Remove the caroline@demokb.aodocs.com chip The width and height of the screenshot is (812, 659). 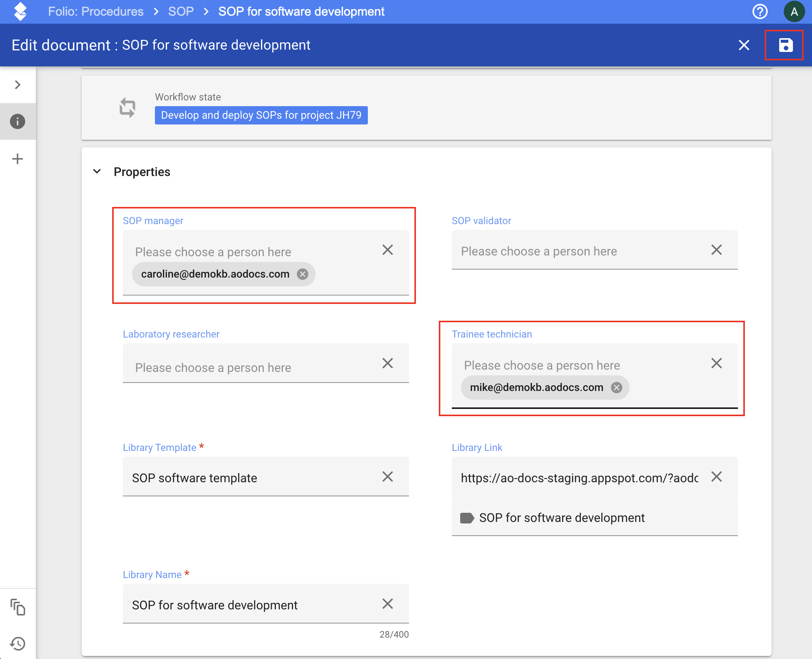click(303, 274)
